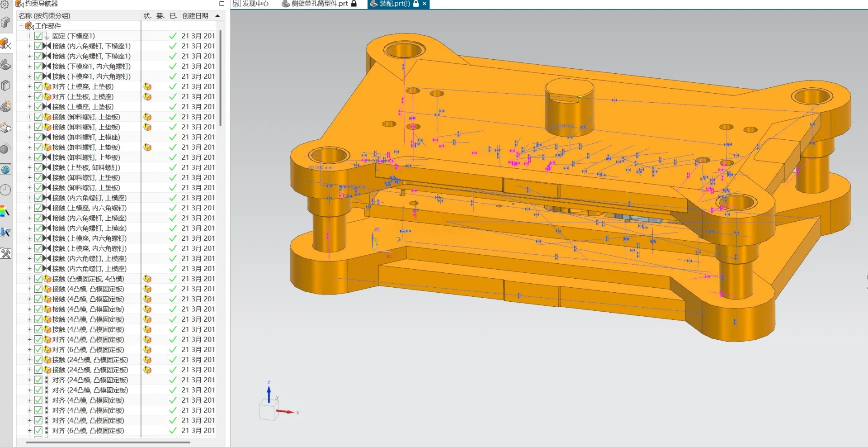Open the Web Browser globe sidebar tab
868x447 pixels.
click(x=5, y=170)
